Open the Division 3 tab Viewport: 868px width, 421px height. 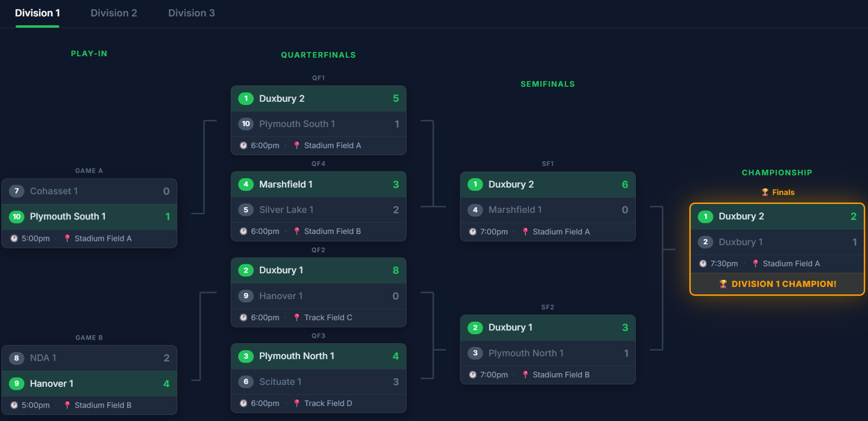click(x=191, y=13)
